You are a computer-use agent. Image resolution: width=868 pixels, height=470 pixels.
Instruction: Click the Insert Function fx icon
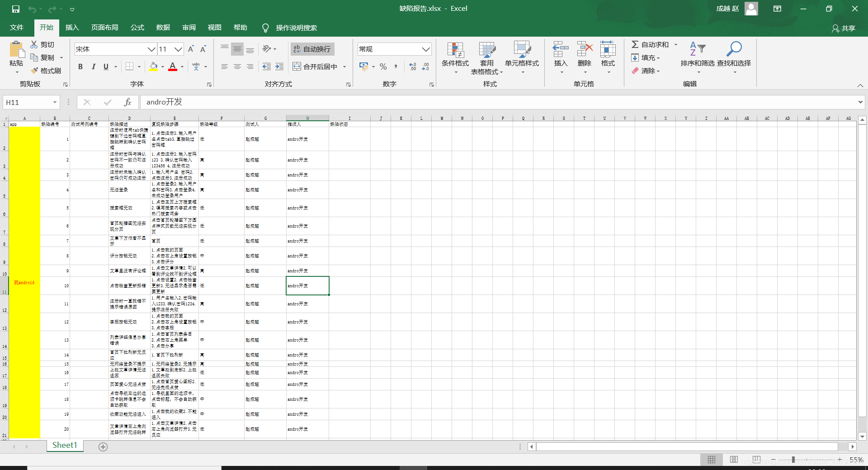pos(127,102)
